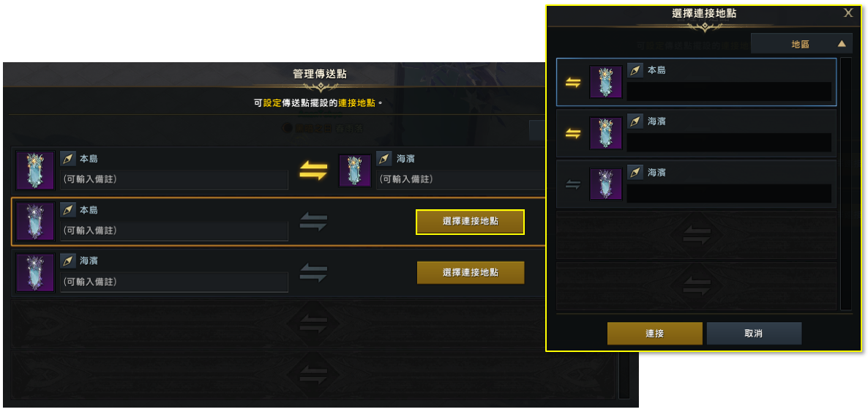Click note field under right-side 海濱 entry
This screenshot has height=412, width=868.
(460, 179)
